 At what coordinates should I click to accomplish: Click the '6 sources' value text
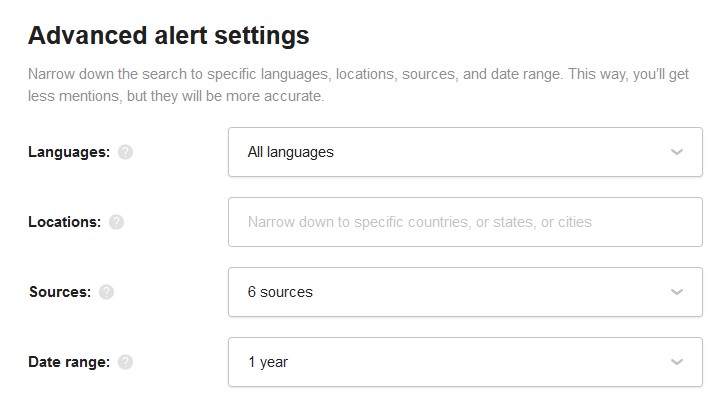point(280,292)
